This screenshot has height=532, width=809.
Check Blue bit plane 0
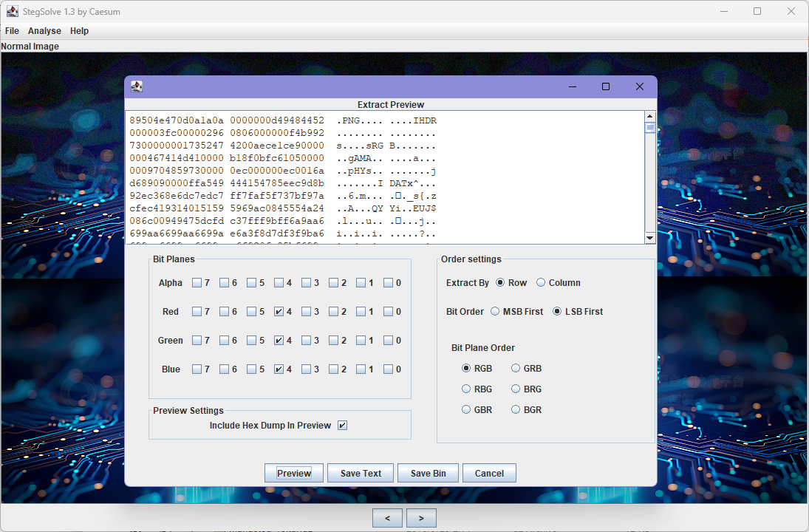point(388,369)
